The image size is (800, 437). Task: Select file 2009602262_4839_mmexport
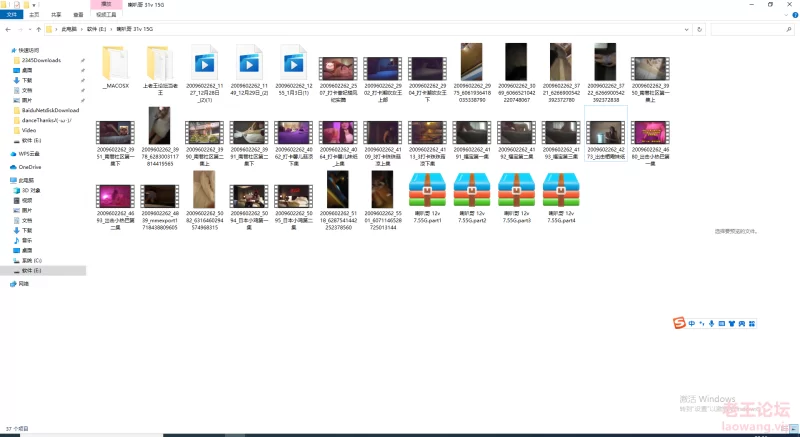pyautogui.click(x=160, y=207)
